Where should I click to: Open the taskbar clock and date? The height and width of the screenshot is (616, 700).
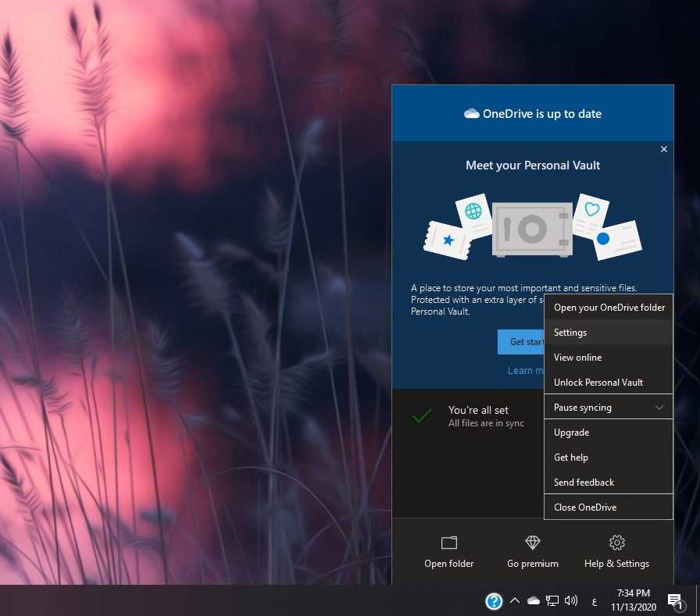tap(632, 600)
